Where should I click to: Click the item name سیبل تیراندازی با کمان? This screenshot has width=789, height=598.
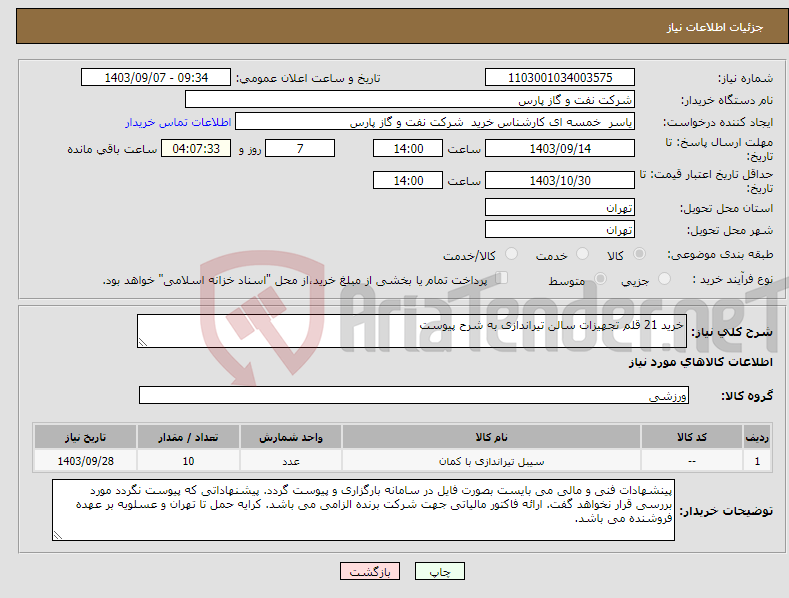click(x=491, y=461)
